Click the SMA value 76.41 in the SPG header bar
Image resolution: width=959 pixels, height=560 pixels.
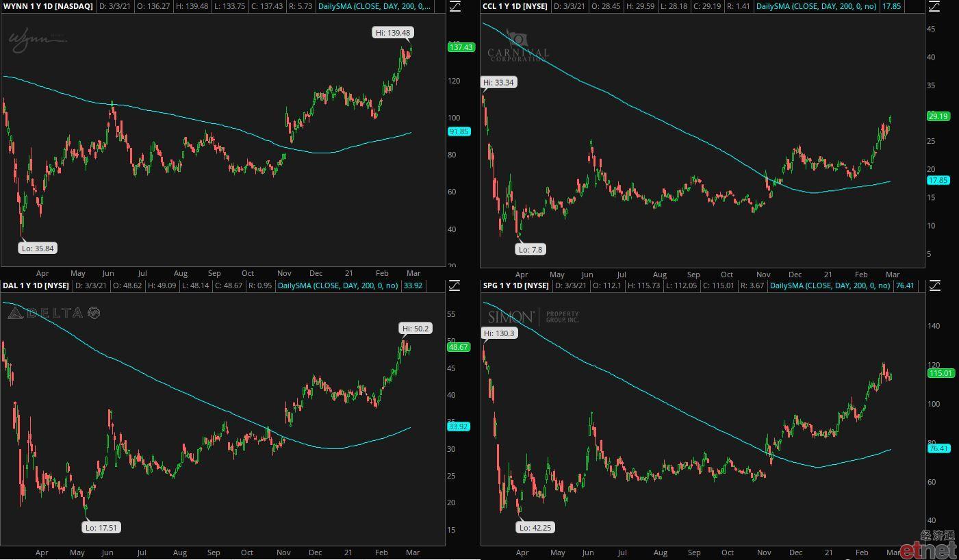coord(905,285)
